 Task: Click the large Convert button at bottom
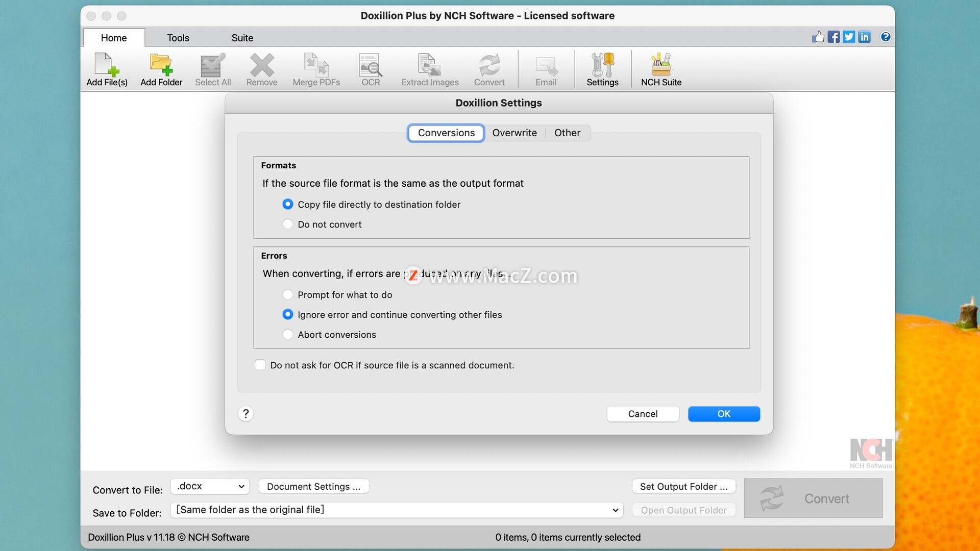pos(813,498)
